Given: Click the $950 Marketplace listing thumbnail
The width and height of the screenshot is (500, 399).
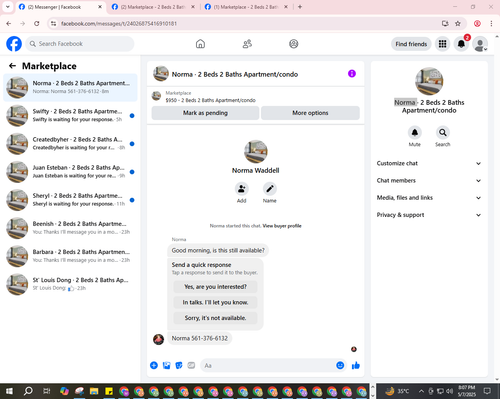Looking at the screenshot, I should (x=156, y=96).
